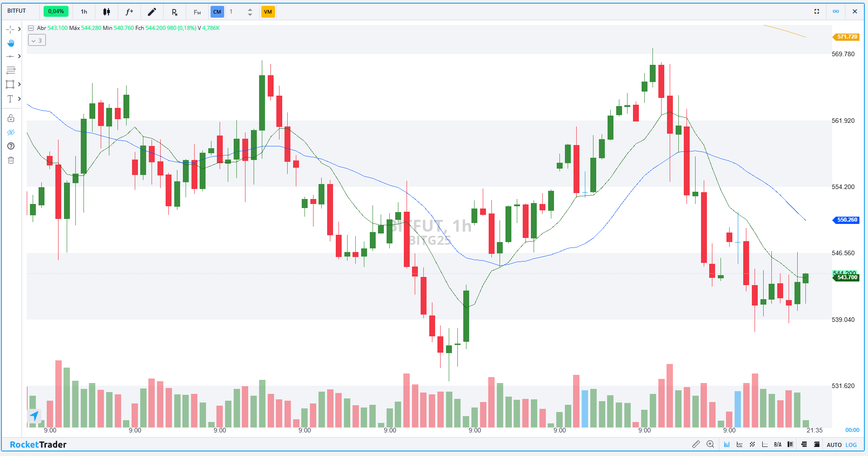Toggle the drawings lock icon

click(11, 118)
